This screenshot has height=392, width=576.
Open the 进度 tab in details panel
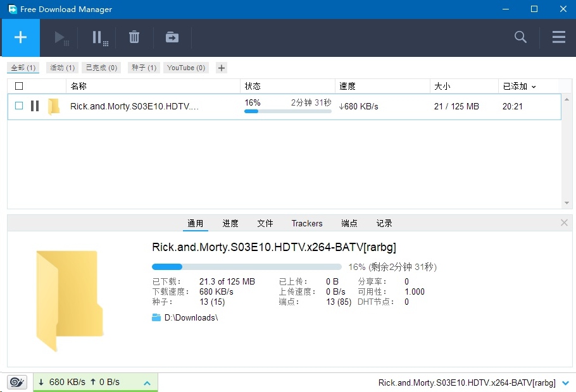coord(230,223)
